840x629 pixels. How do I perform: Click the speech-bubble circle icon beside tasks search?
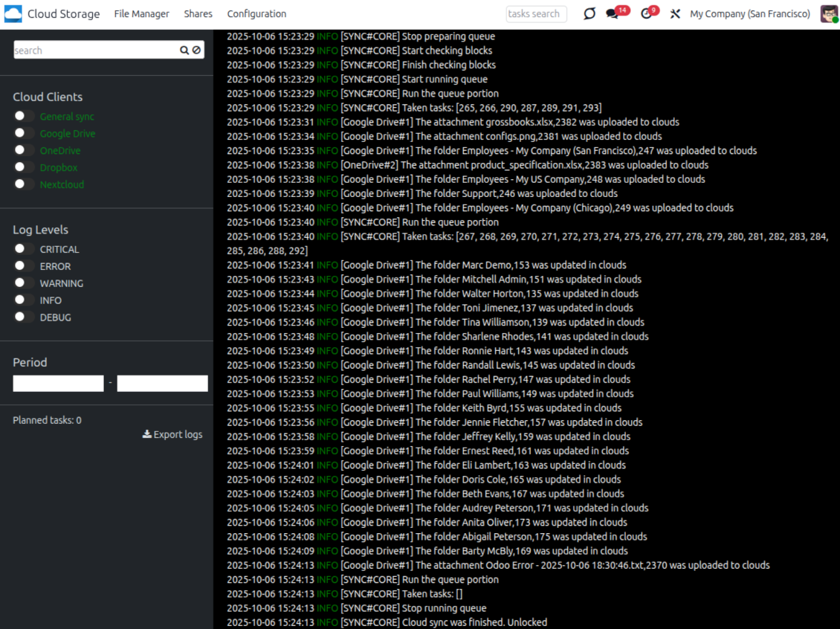[589, 14]
